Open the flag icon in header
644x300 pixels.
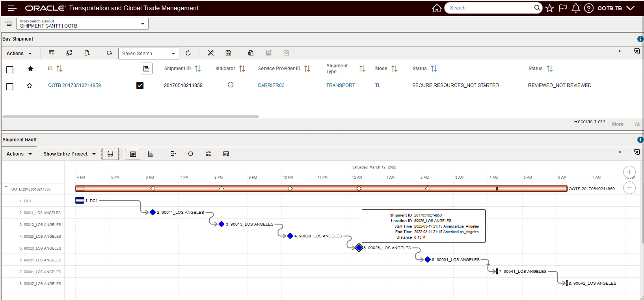click(x=563, y=8)
